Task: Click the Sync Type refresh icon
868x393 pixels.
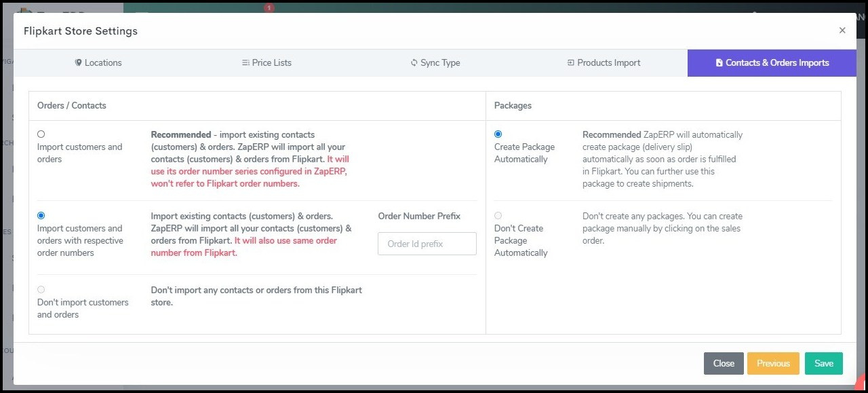Action: click(x=414, y=62)
